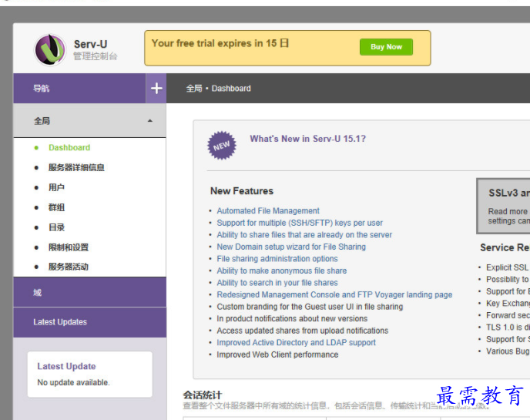Click the free trial expires banner text

220,43
